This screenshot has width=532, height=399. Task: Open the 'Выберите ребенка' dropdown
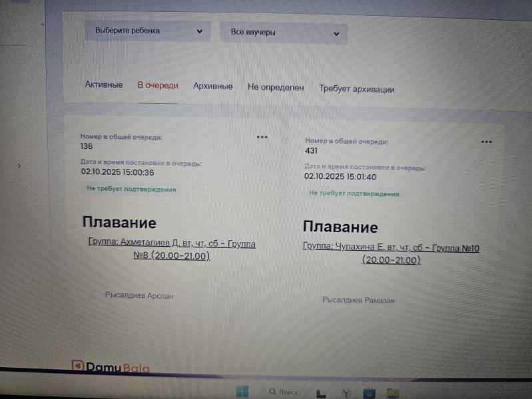click(x=147, y=31)
